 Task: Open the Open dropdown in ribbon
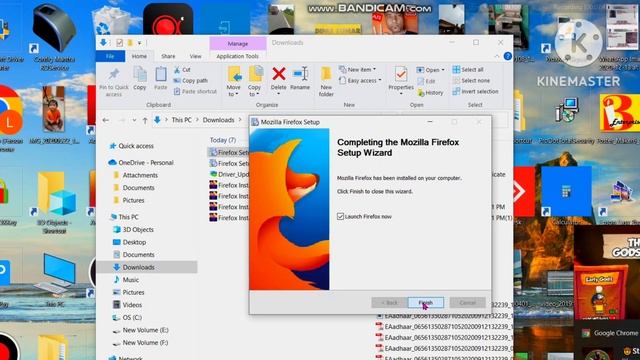point(431,70)
